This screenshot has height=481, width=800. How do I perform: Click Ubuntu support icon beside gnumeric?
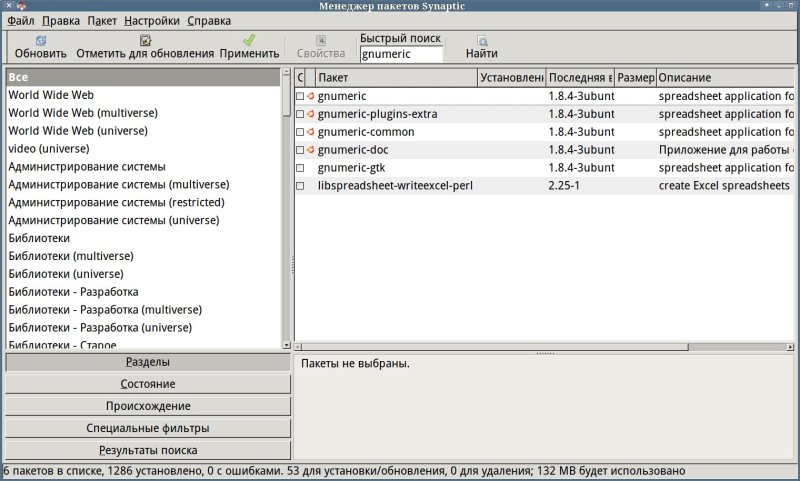(310, 96)
